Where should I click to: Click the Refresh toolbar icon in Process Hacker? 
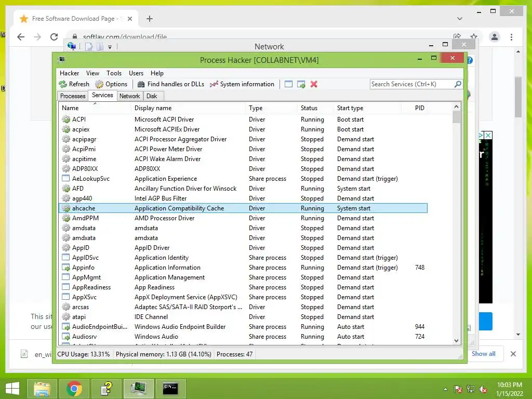[63, 84]
